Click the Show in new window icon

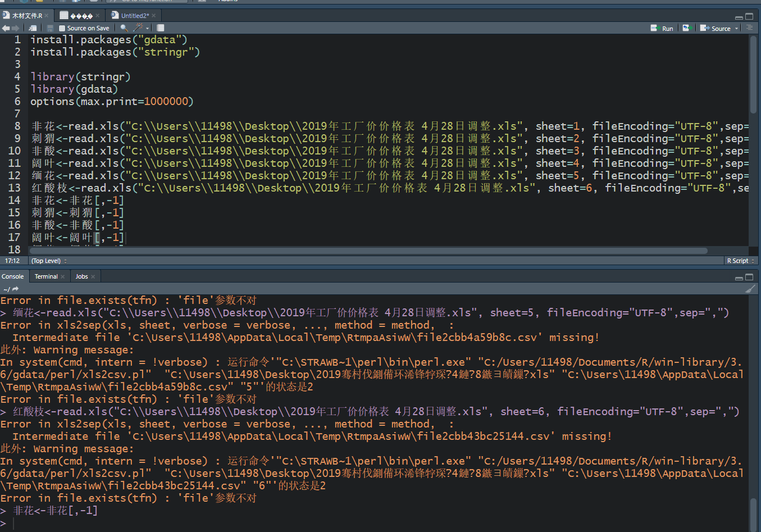(33, 28)
